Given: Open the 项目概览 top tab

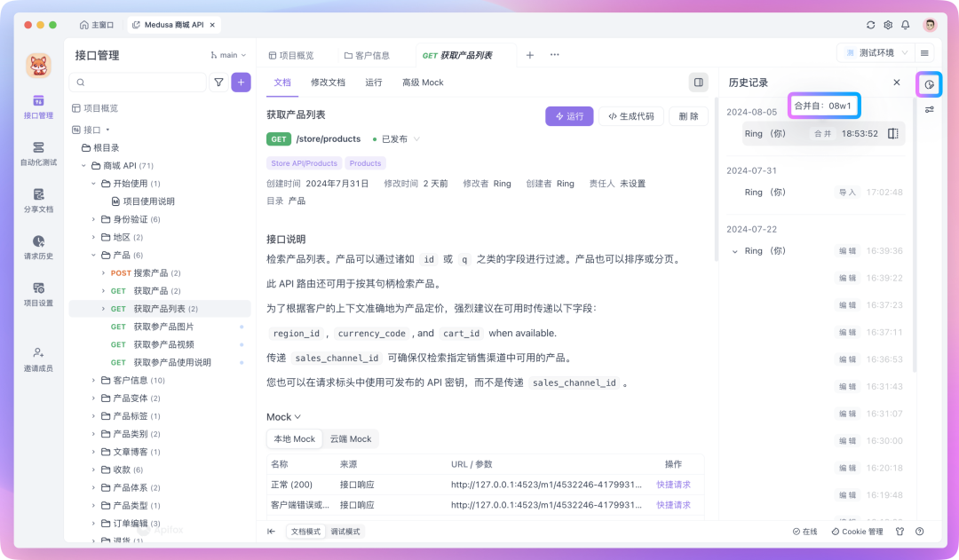Looking at the screenshot, I should [x=291, y=55].
